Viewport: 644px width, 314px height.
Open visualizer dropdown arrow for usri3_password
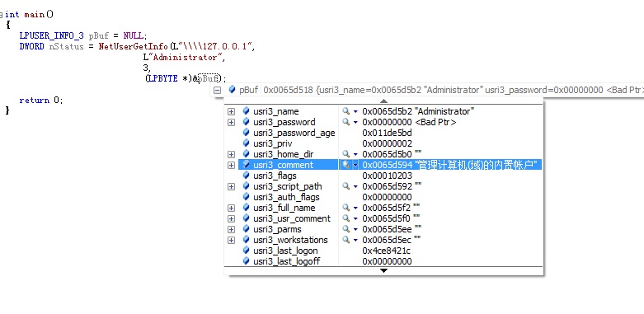click(355, 122)
